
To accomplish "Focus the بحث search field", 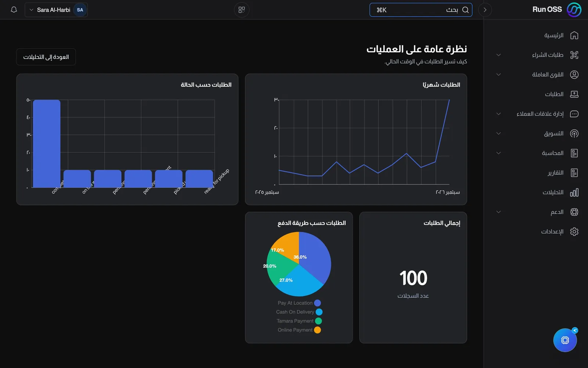I will 421,10.
